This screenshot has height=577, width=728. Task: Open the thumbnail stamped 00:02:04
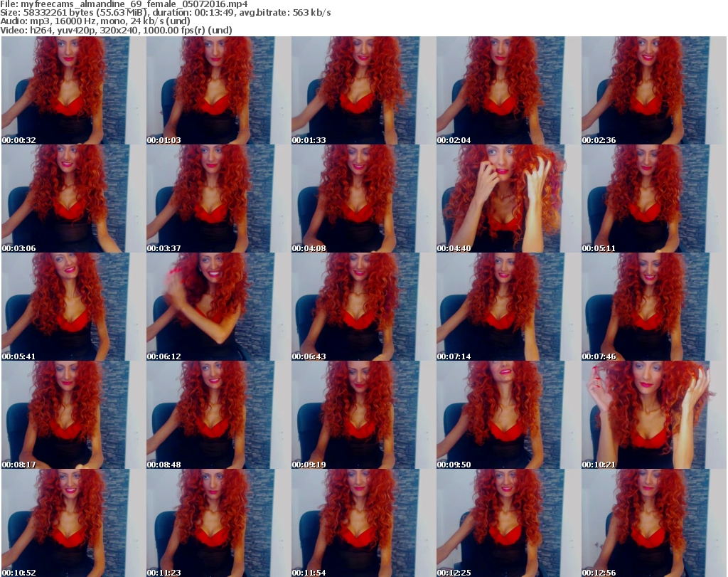pyautogui.click(x=508, y=90)
